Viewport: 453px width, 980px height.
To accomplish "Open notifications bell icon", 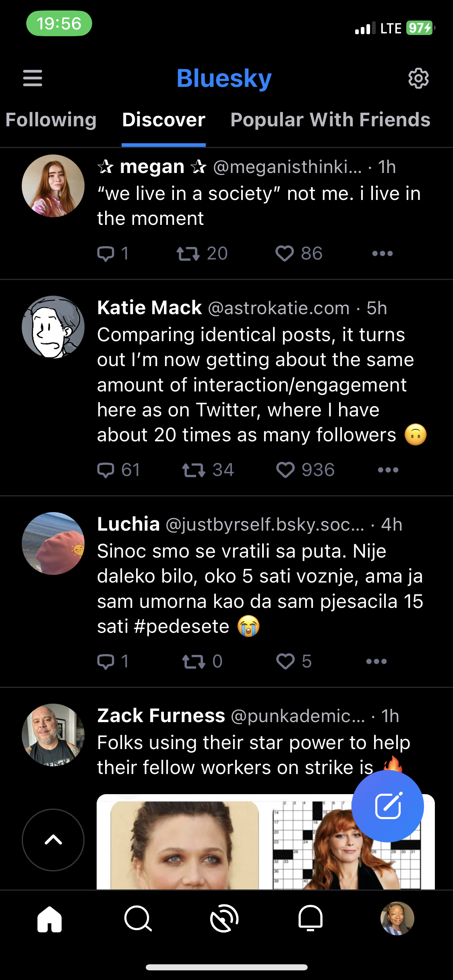I will [310, 918].
